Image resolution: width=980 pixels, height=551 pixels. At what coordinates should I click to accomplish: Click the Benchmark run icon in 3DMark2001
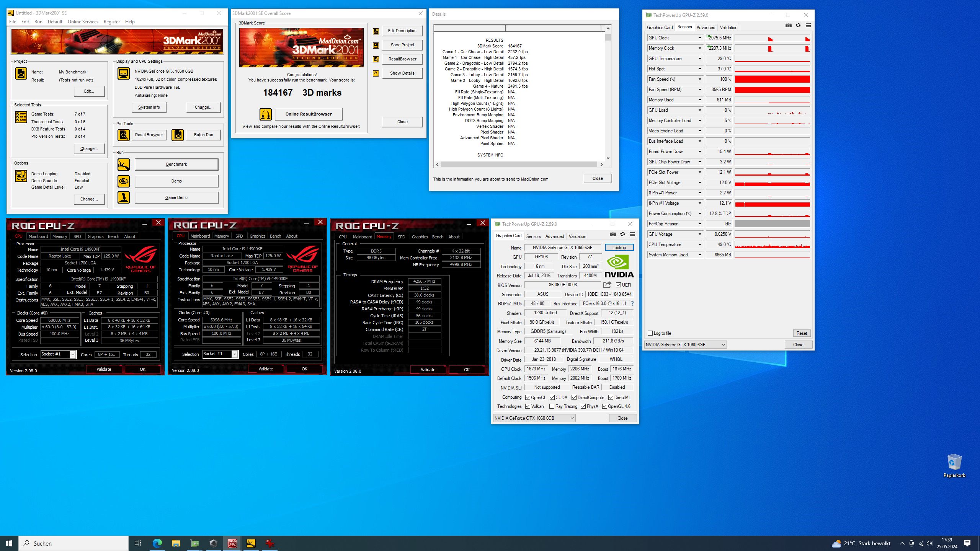click(123, 165)
